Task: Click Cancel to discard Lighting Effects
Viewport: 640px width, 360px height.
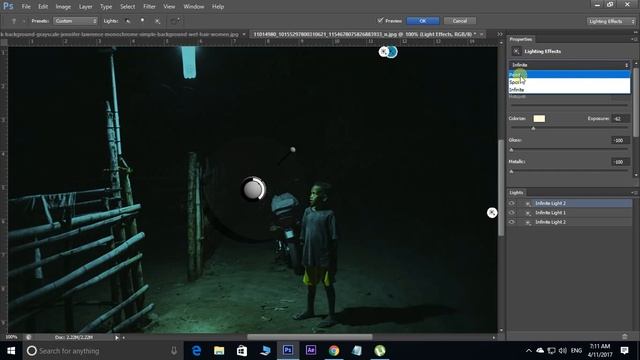Action: (460, 21)
